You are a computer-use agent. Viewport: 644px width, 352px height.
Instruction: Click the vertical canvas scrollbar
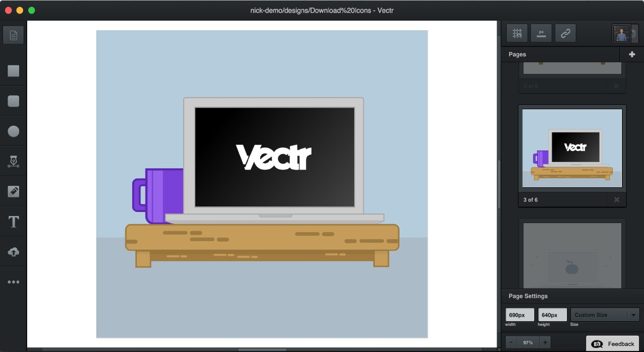point(499,184)
